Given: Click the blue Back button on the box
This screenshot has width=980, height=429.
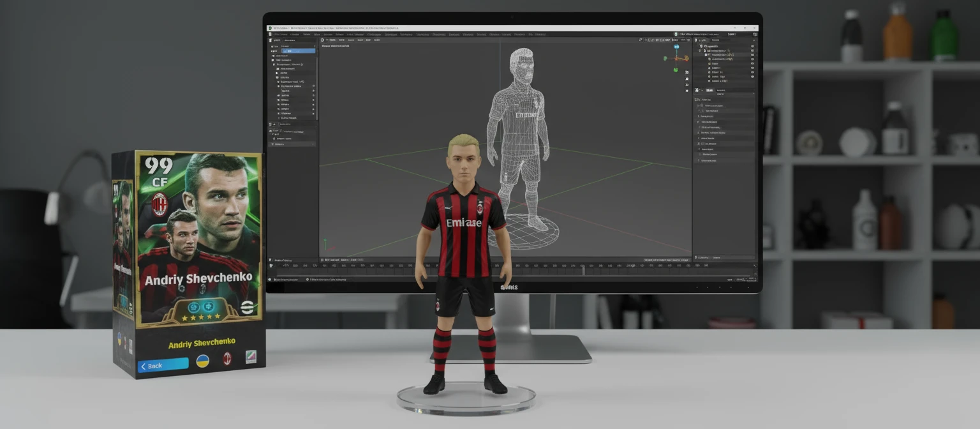Looking at the screenshot, I should (163, 365).
